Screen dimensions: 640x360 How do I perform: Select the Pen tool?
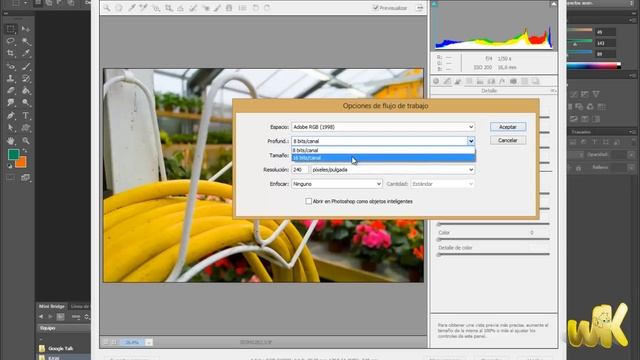(x=11, y=116)
